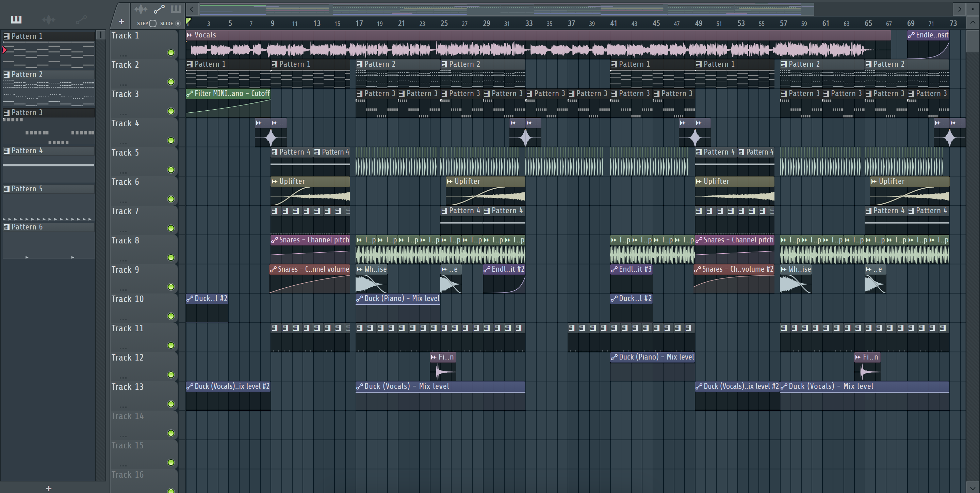Mute Track 1 with its green LED
The height and width of the screenshot is (493, 980).
[171, 52]
